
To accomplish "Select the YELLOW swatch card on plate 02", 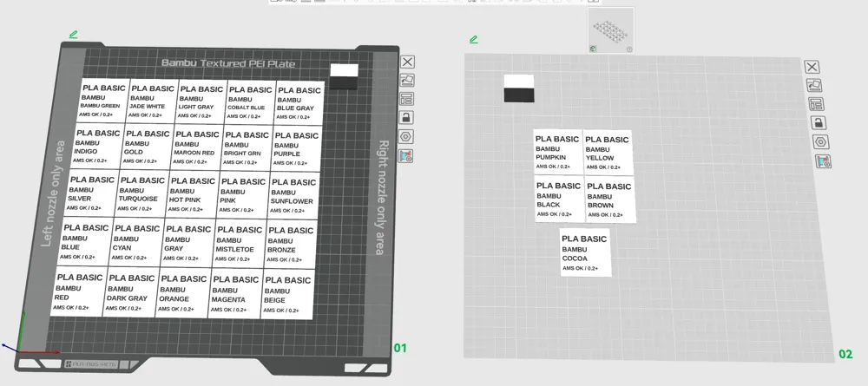I will pos(608,153).
